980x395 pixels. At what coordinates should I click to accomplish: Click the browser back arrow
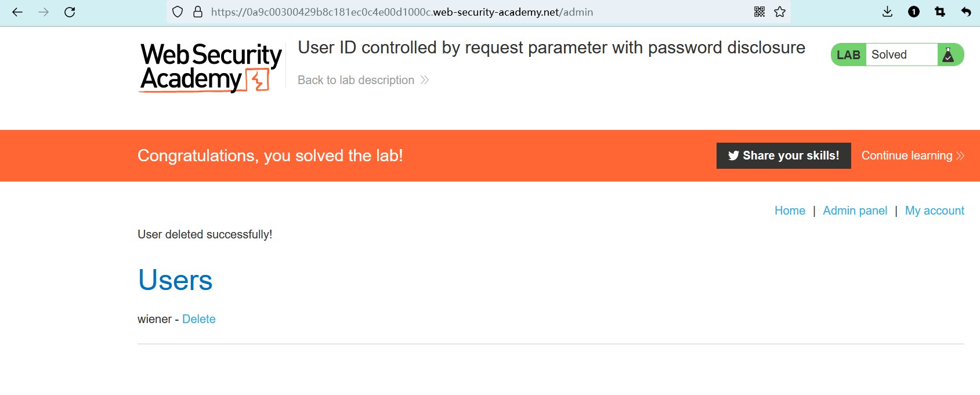(x=17, y=12)
